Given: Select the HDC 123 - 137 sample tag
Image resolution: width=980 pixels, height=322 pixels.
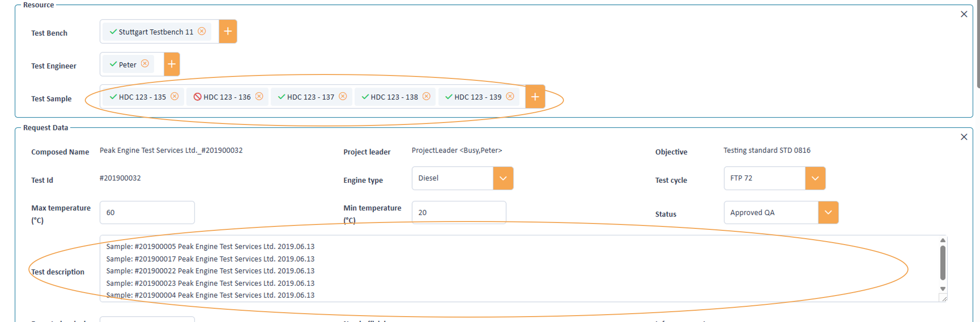Looking at the screenshot, I should [311, 97].
